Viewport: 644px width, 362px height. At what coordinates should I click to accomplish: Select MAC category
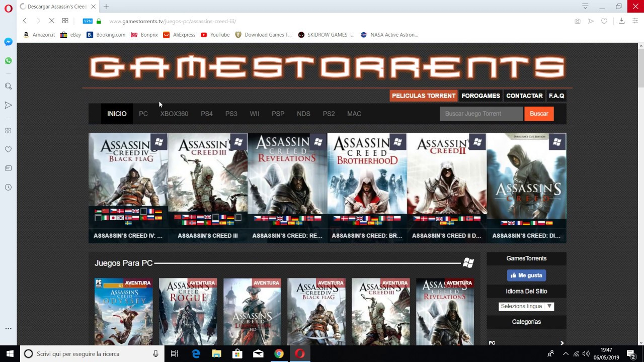point(354,114)
